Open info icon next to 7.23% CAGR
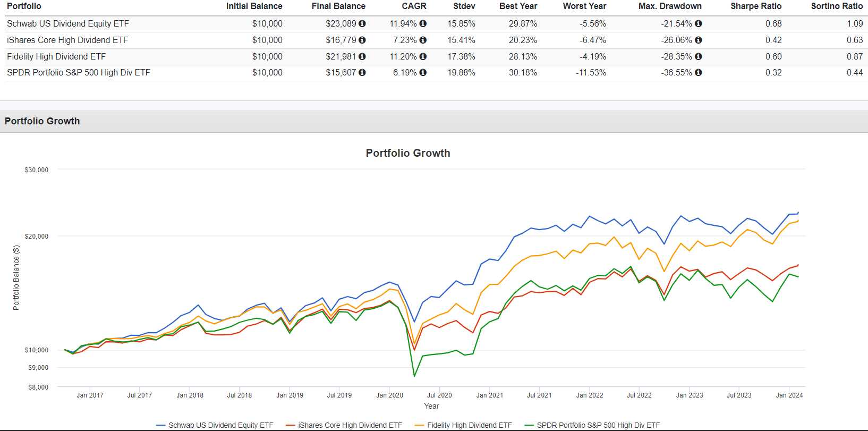The width and height of the screenshot is (868, 431). click(x=423, y=40)
